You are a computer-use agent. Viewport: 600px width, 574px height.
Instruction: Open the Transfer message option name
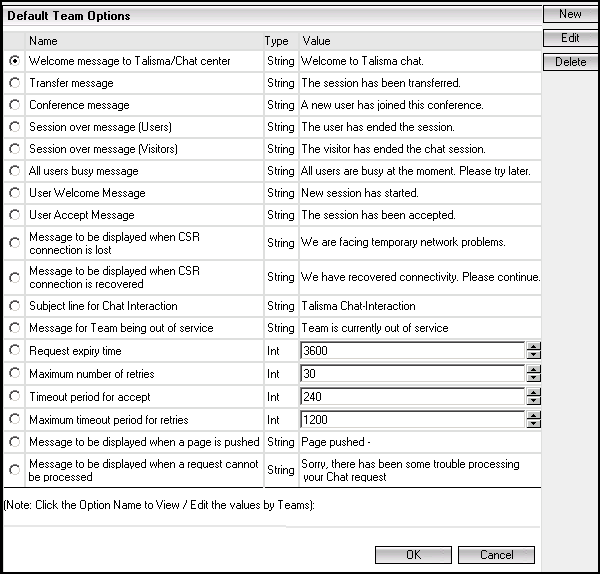coord(72,83)
